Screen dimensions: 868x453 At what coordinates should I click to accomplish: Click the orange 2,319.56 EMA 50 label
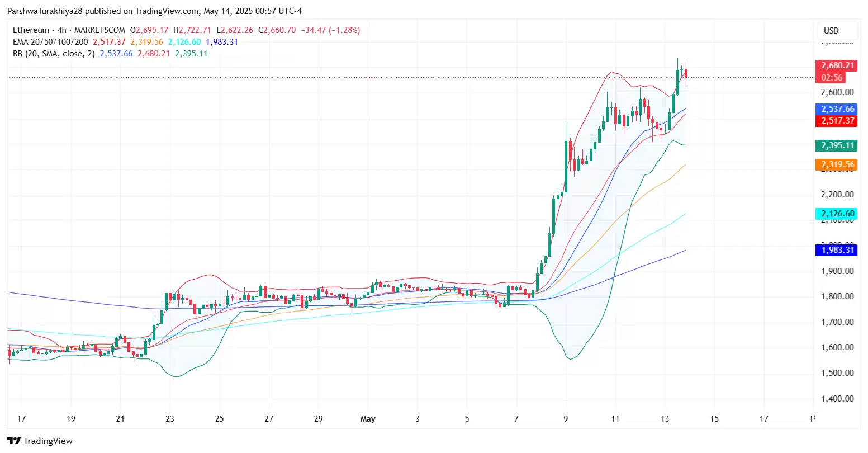click(837, 164)
